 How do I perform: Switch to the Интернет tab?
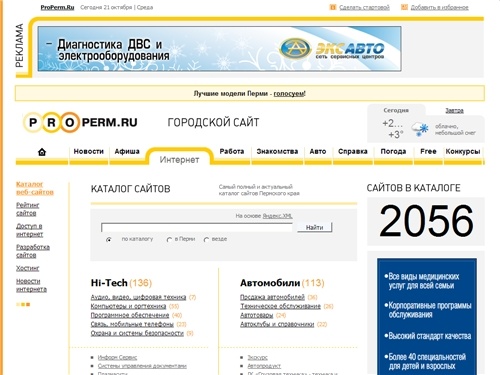tap(179, 160)
